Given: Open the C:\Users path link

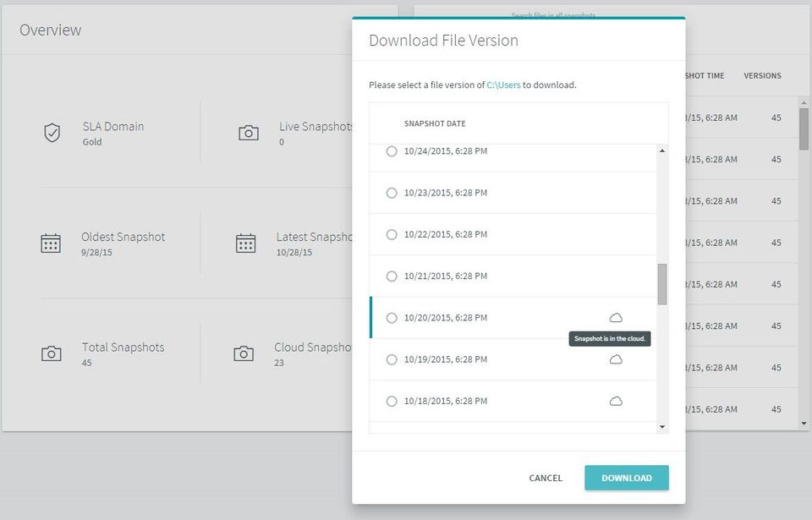Looking at the screenshot, I should tap(503, 85).
